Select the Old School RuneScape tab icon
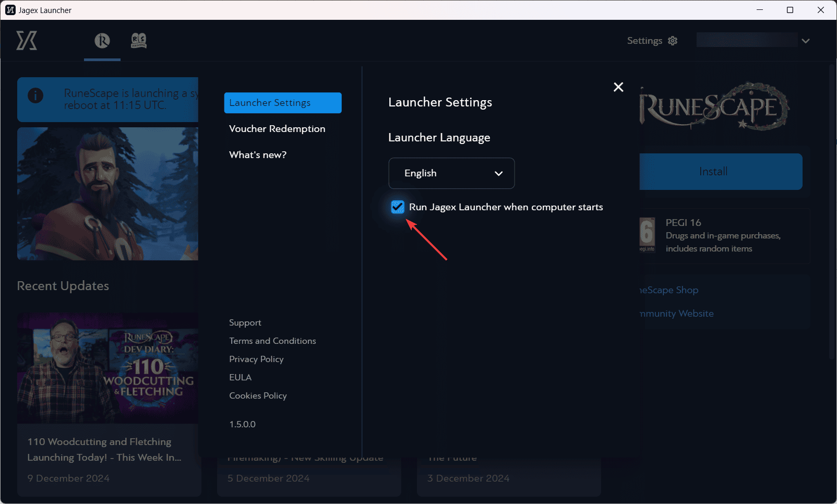837x504 pixels. tap(139, 40)
